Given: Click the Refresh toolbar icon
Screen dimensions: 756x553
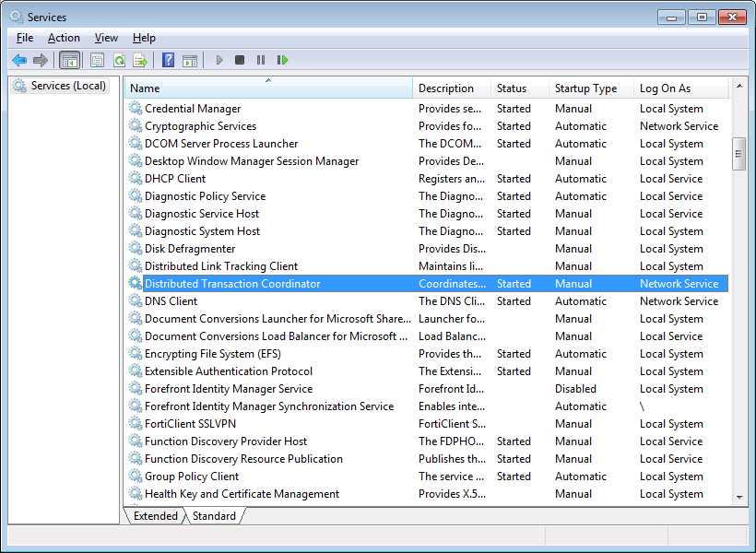Looking at the screenshot, I should [x=119, y=60].
